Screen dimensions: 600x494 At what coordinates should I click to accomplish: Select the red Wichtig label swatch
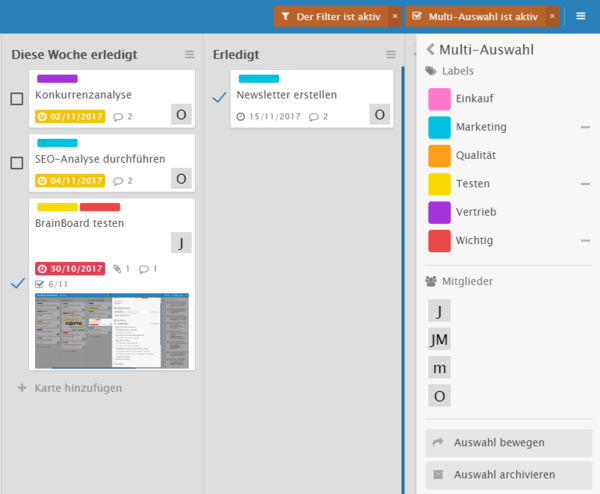point(439,241)
